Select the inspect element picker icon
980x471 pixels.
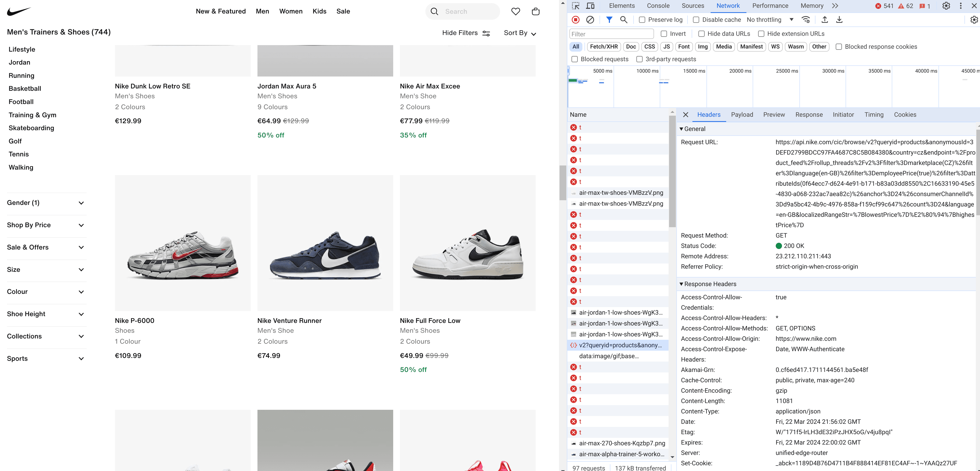pos(576,6)
